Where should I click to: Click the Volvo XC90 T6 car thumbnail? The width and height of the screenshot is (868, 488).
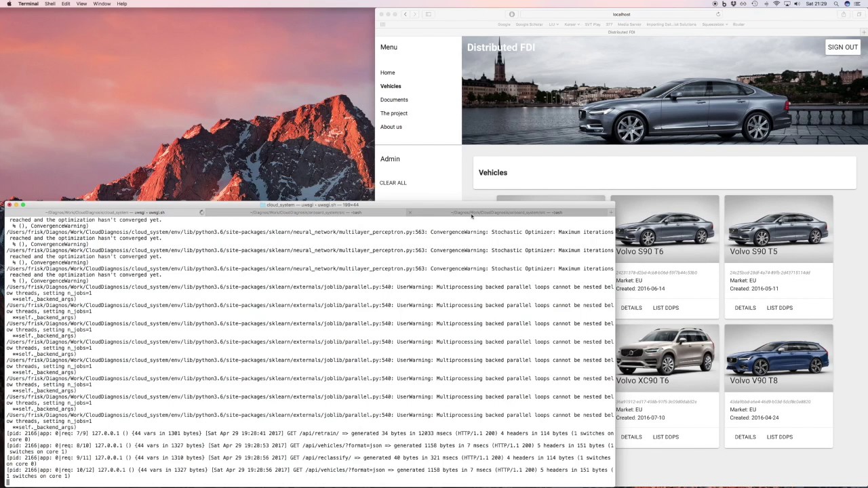coord(666,358)
